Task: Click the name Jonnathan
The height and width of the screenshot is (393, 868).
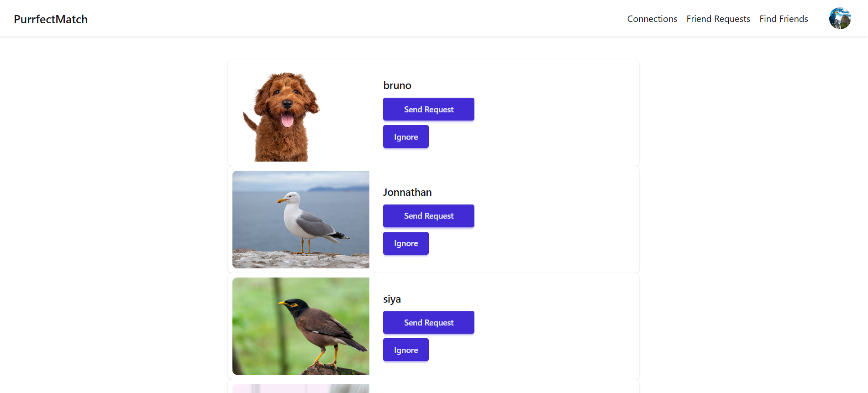Action: [407, 192]
